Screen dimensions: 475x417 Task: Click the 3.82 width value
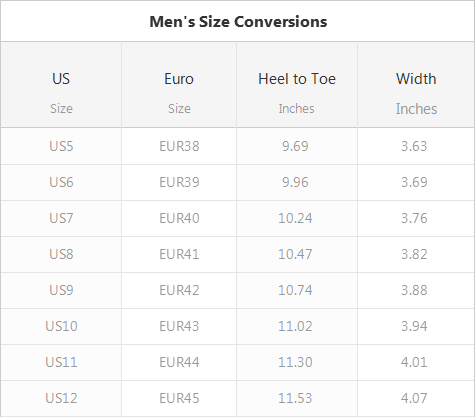pyautogui.click(x=414, y=254)
